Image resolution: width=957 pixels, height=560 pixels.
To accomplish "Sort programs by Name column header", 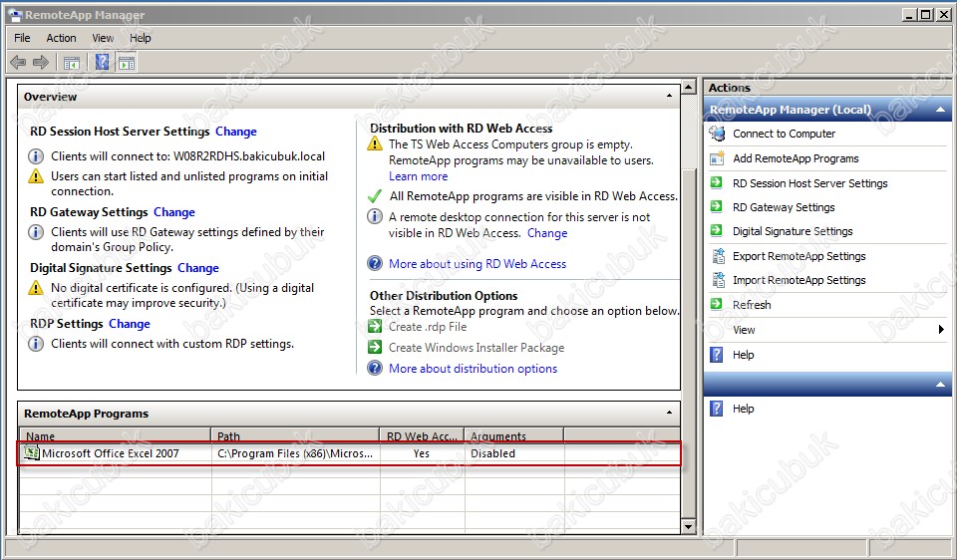I will (x=116, y=435).
